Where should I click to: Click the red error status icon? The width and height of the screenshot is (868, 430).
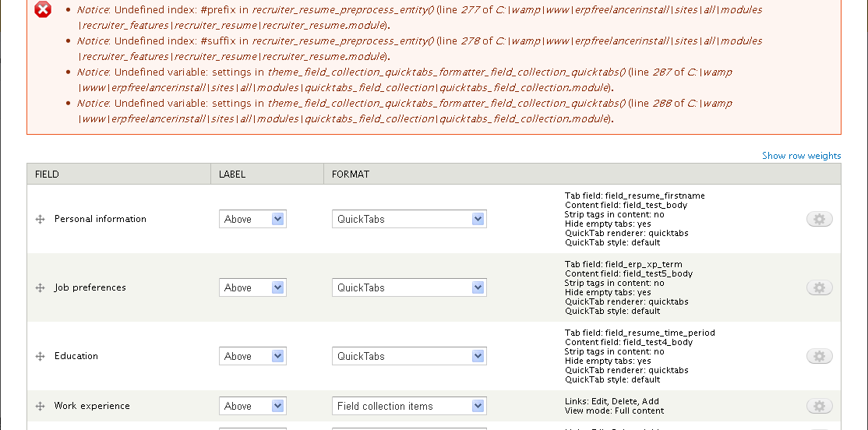point(44,10)
